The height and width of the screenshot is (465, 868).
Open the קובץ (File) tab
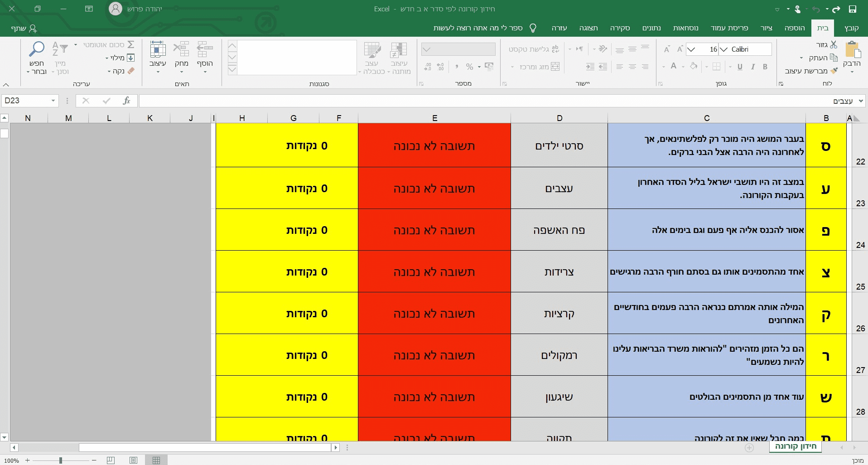(852, 28)
